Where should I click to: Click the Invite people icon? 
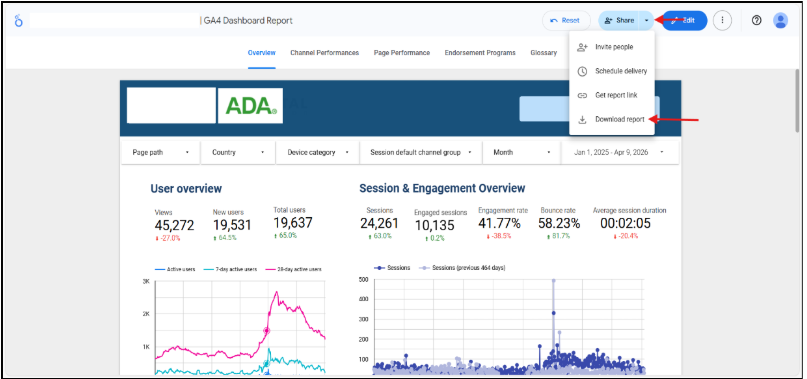pos(582,47)
